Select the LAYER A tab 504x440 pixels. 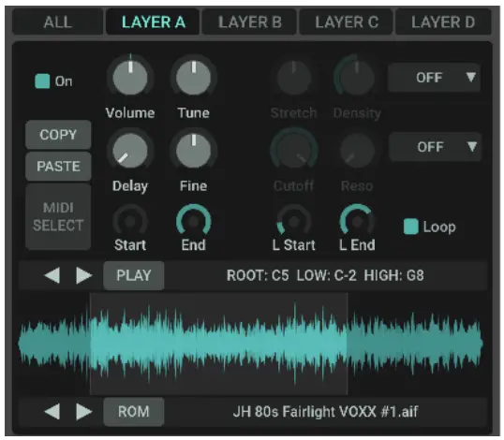[x=153, y=22]
